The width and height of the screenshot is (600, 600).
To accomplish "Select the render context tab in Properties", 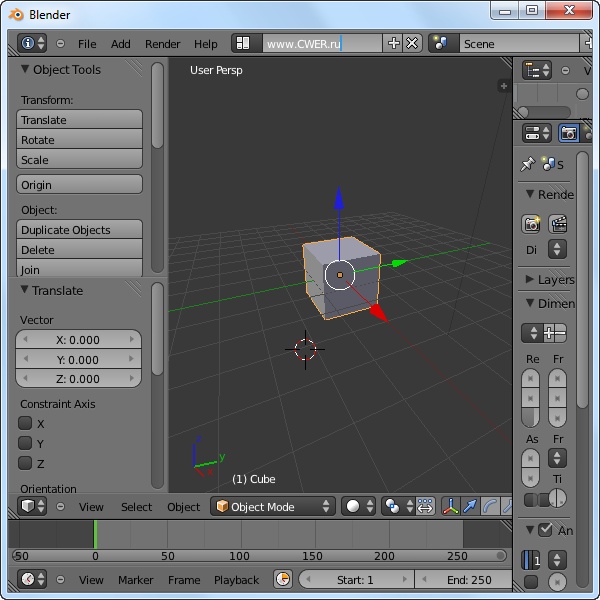I will pos(568,133).
